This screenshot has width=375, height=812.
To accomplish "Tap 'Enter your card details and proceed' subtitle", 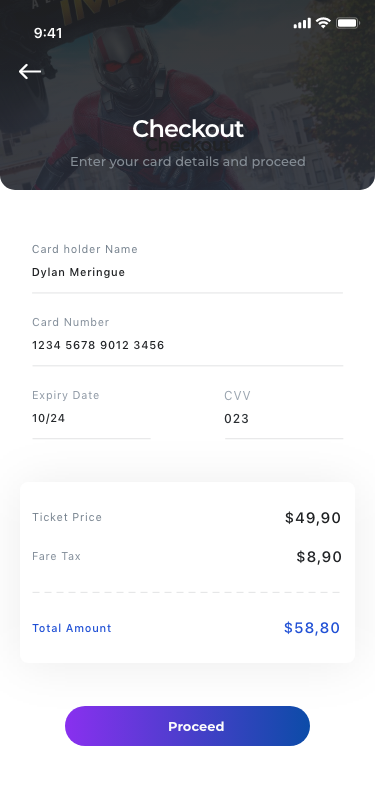I will pyautogui.click(x=188, y=162).
